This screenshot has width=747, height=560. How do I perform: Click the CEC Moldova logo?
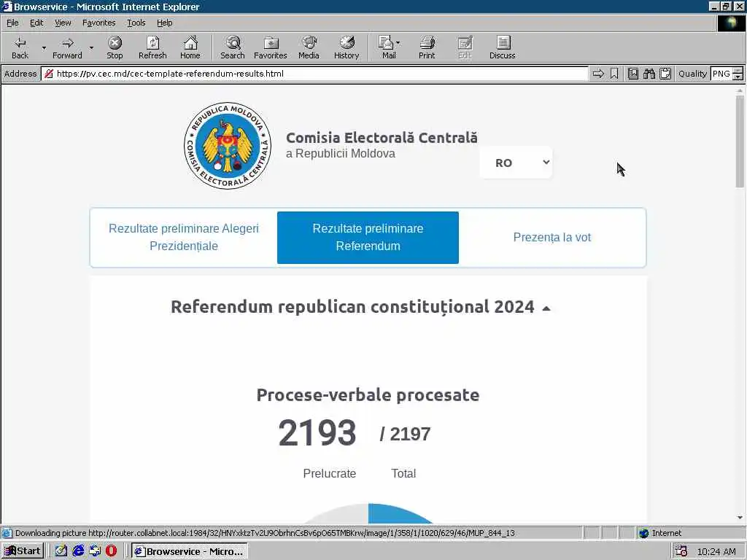coord(228,146)
